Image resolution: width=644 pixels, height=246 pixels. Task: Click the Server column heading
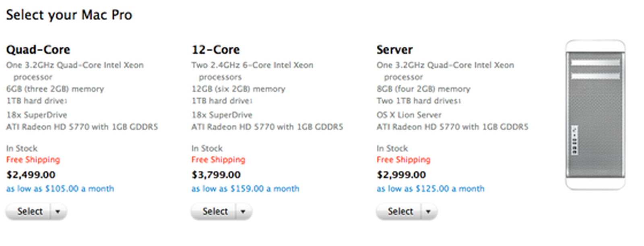[x=394, y=49]
